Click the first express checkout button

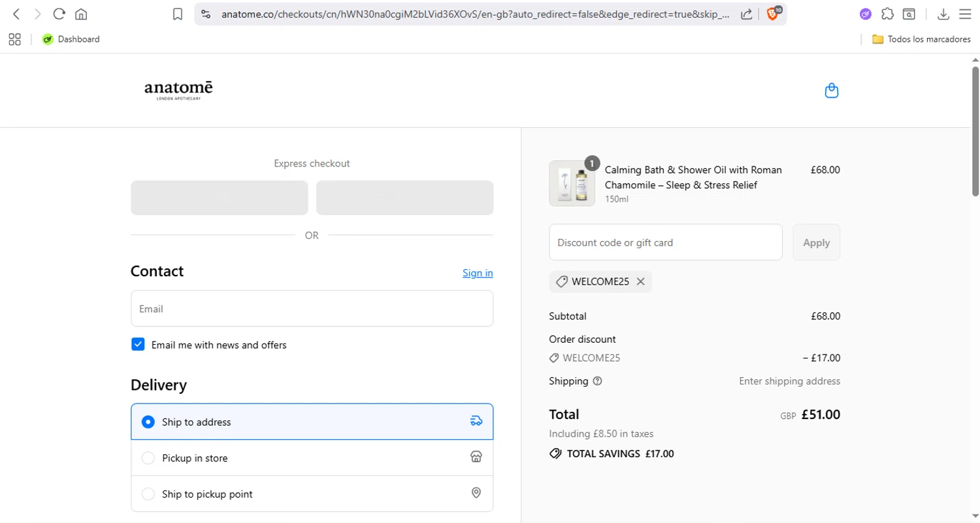pos(220,198)
